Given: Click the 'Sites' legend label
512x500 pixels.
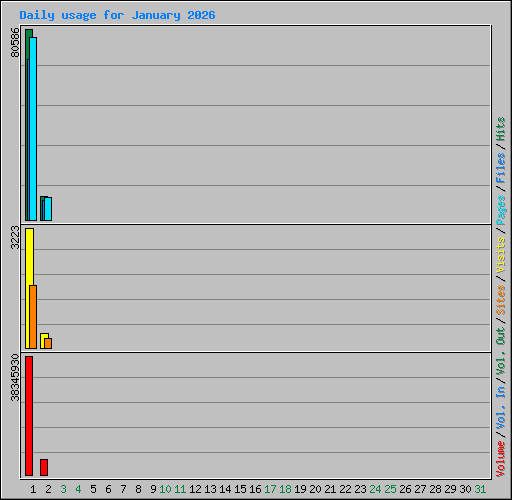Looking at the screenshot, I should tap(501, 300).
